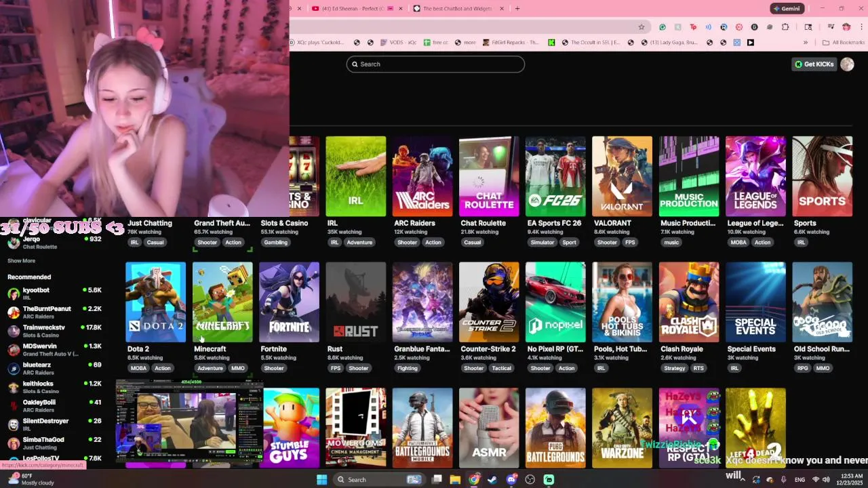Image resolution: width=868 pixels, height=488 pixels.
Task: Open OakleyBolii's channel avatar
Action: pyautogui.click(x=13, y=405)
